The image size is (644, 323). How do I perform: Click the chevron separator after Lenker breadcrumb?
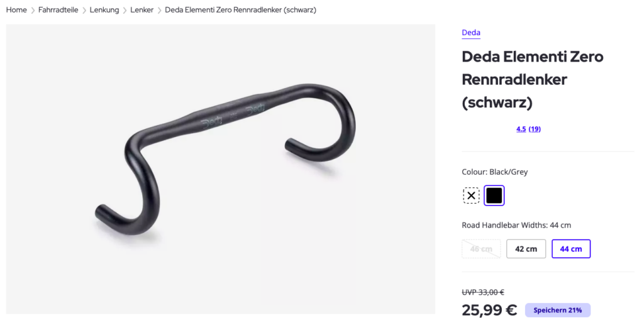coord(159,10)
